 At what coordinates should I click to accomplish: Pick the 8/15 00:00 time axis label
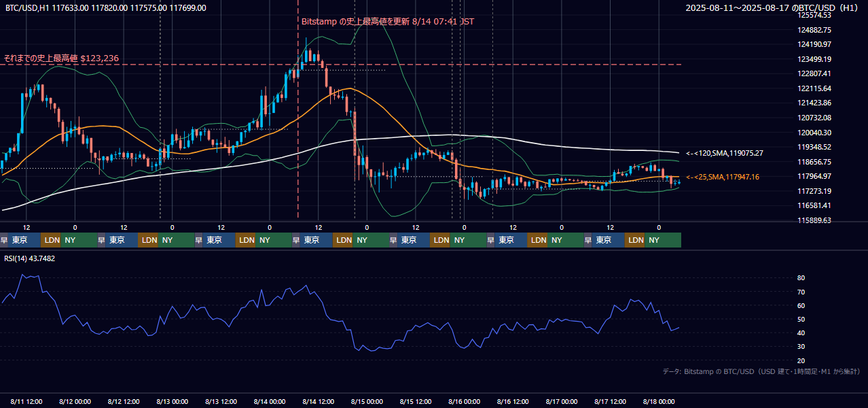point(367,401)
